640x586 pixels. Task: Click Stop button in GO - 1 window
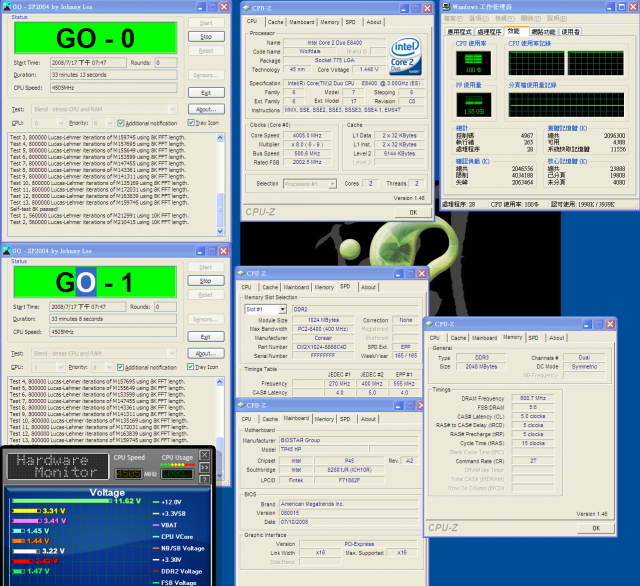(206, 281)
